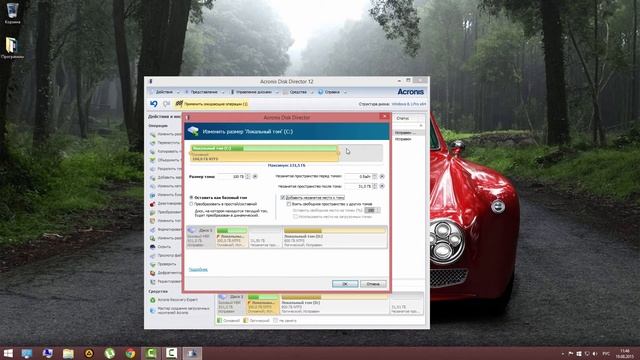This screenshot has width=640, height=360.
Task: Close the Acronis Disk Director resize dialog
Action: tap(384, 117)
